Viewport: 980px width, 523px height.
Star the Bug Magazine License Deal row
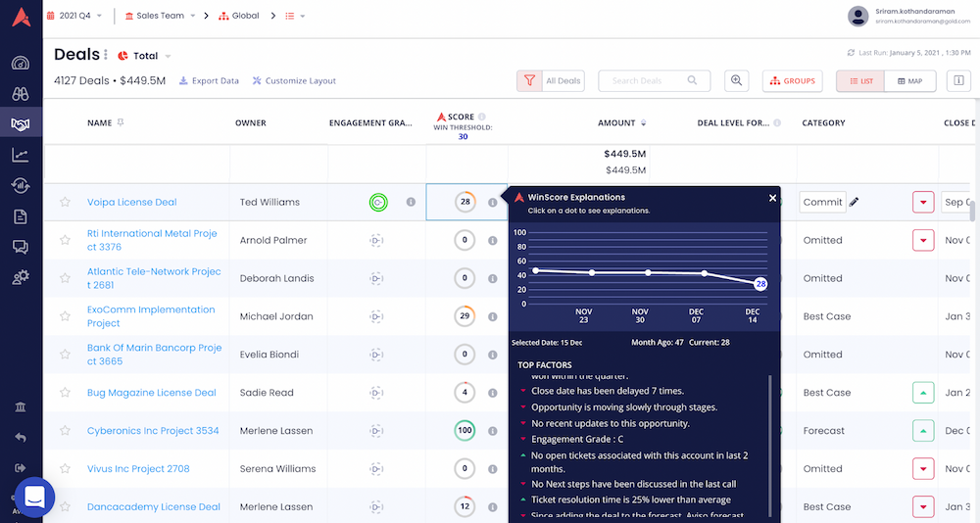click(x=65, y=393)
